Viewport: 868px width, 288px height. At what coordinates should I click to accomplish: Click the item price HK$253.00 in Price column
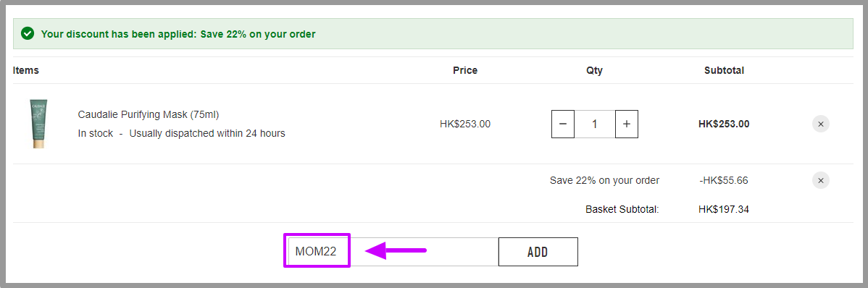point(465,124)
